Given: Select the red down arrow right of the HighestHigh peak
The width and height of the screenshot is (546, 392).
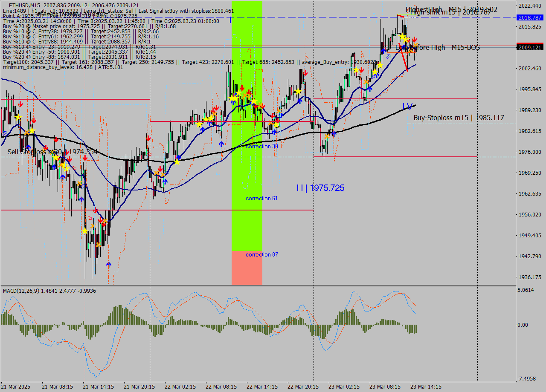Looking at the screenshot, I should point(414,39).
